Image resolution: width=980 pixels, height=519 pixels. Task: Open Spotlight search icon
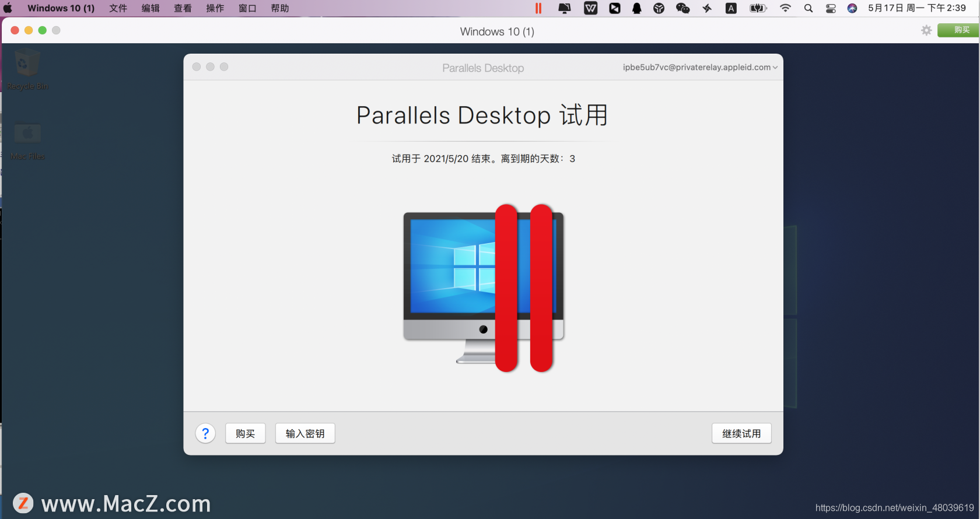coord(808,8)
